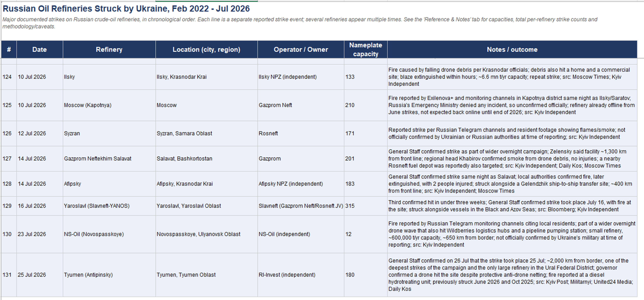
Task: Select row number cell 126
Action: pos(9,134)
